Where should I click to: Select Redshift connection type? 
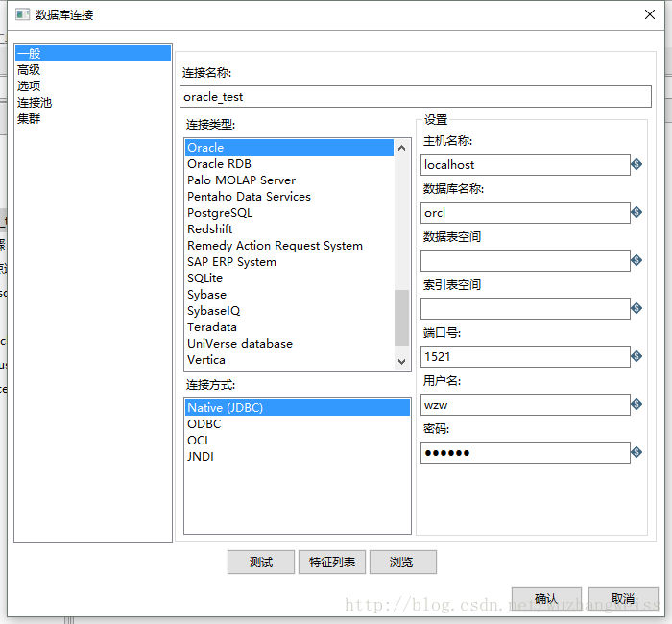pos(289,228)
